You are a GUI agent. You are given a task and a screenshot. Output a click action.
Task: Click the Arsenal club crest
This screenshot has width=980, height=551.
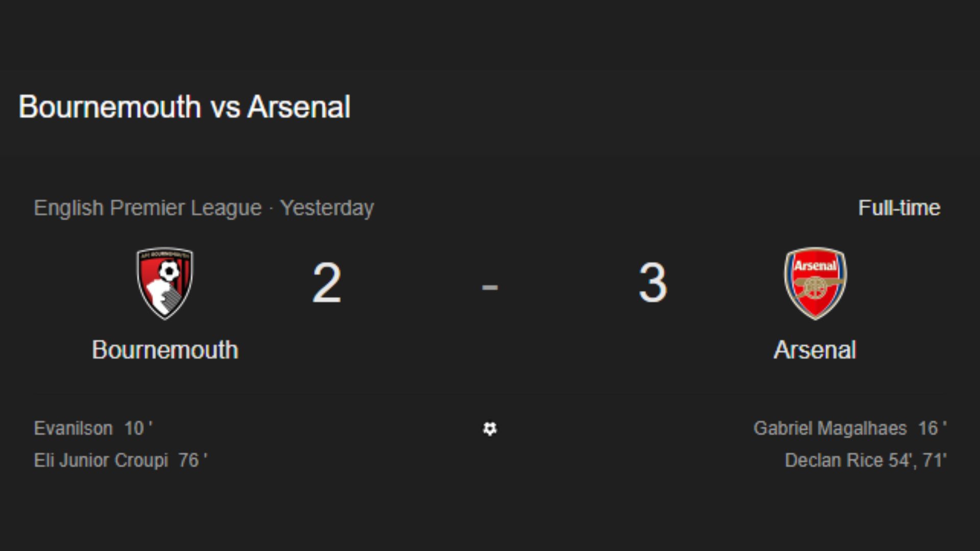click(x=815, y=284)
